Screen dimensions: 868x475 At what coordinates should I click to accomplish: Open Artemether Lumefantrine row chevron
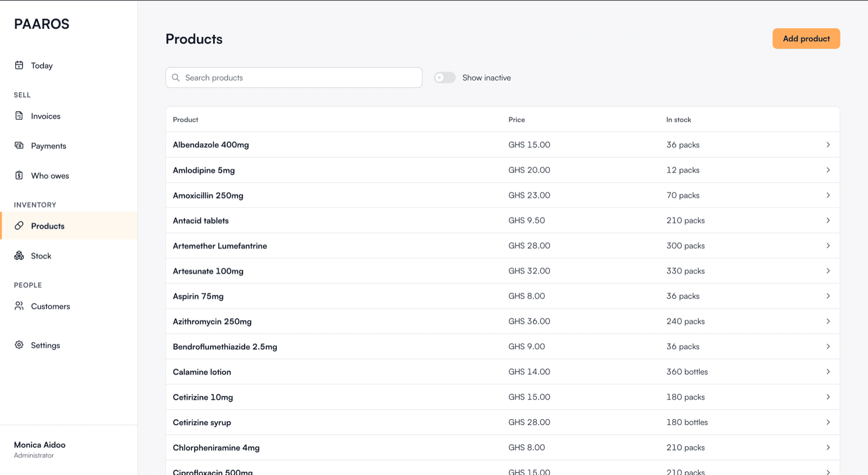(828, 246)
